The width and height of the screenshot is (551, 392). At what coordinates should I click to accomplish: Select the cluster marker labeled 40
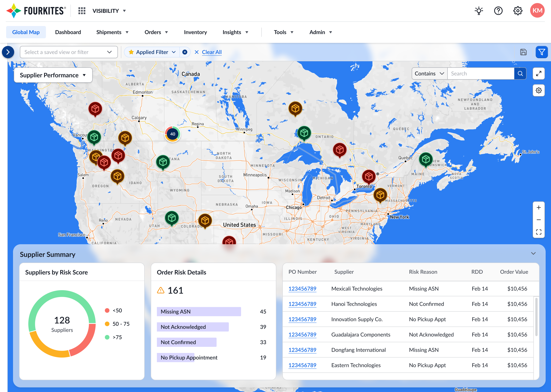(173, 134)
